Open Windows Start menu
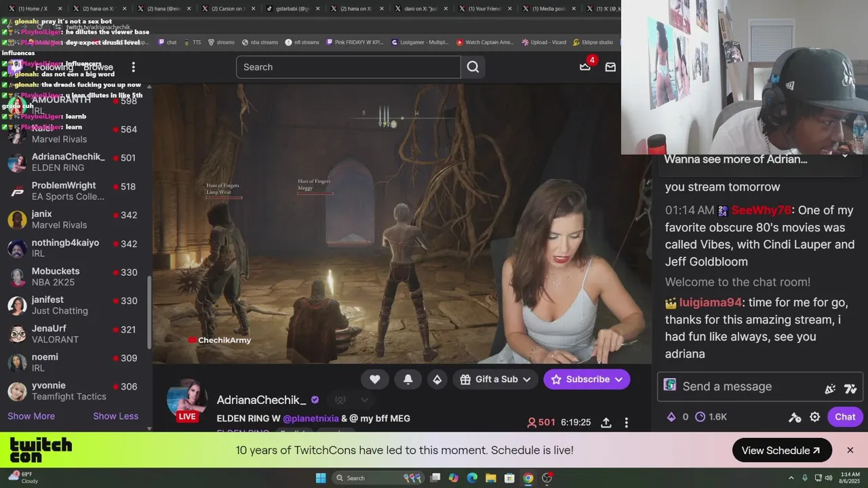The width and height of the screenshot is (868, 488). [321, 478]
